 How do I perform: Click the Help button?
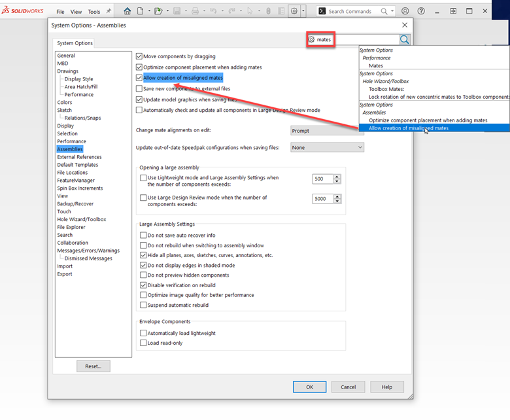coord(387,387)
